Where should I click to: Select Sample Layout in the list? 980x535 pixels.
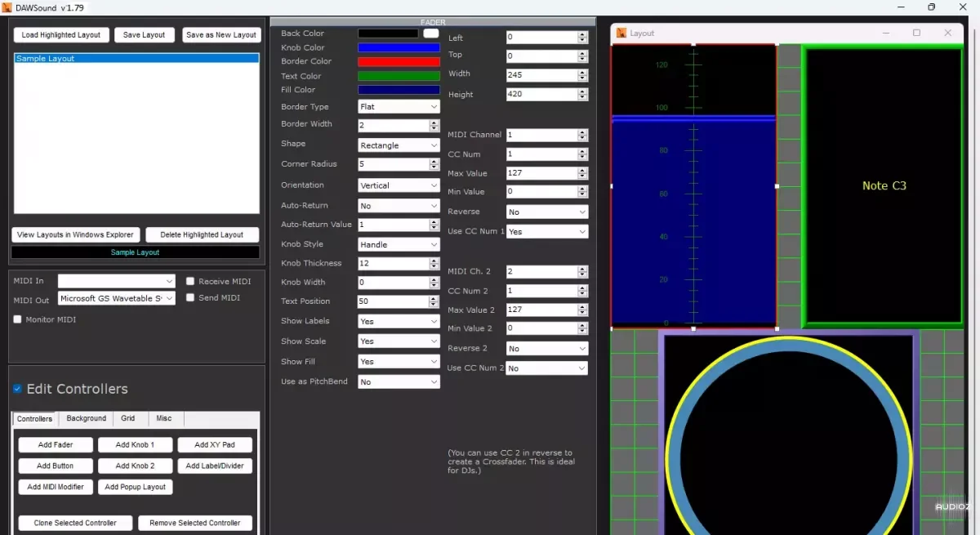(x=136, y=59)
